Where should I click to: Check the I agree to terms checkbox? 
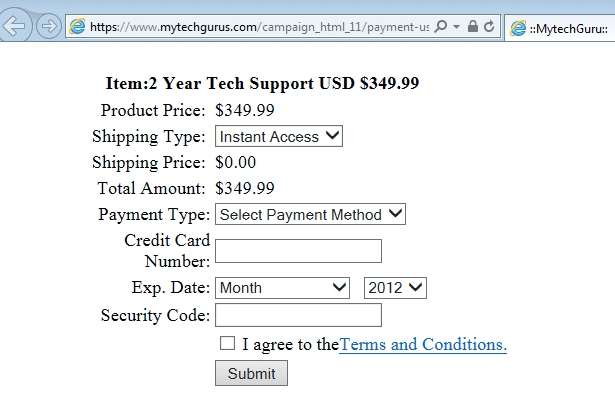[x=227, y=343]
